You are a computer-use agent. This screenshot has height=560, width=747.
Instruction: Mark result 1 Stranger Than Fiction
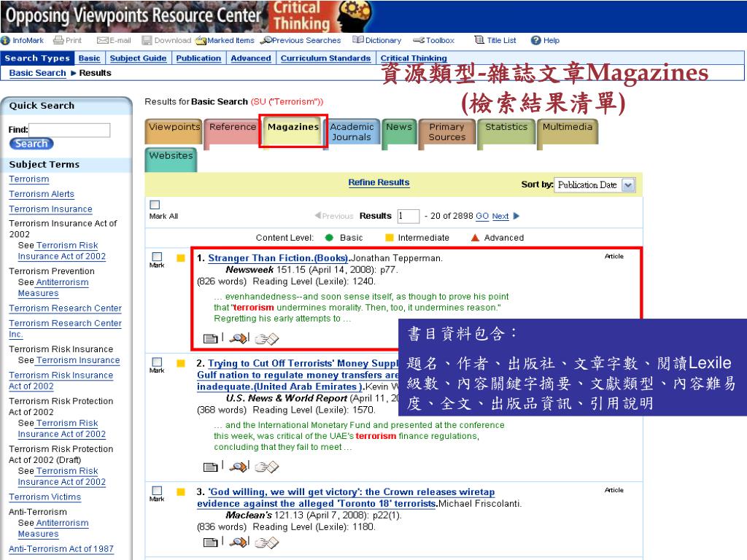pos(158,257)
